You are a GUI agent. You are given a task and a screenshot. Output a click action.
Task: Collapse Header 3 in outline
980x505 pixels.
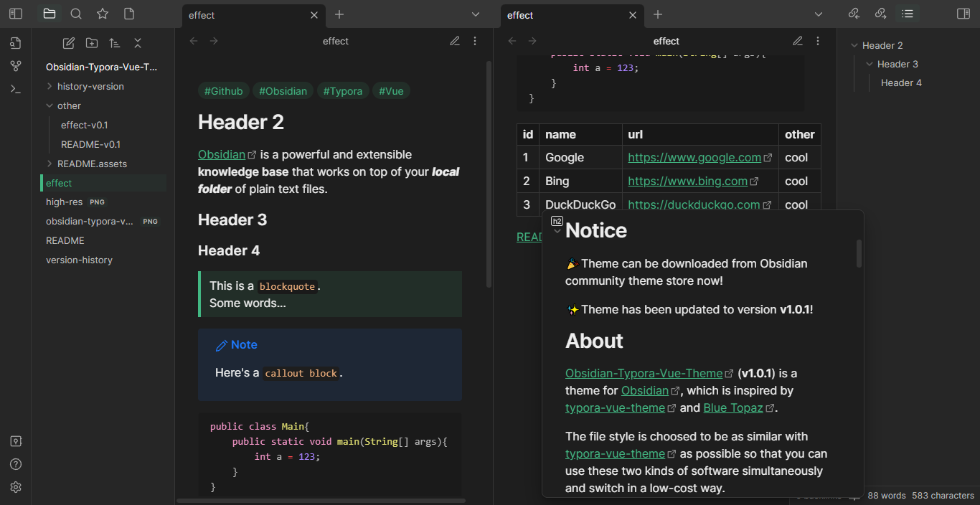click(870, 64)
